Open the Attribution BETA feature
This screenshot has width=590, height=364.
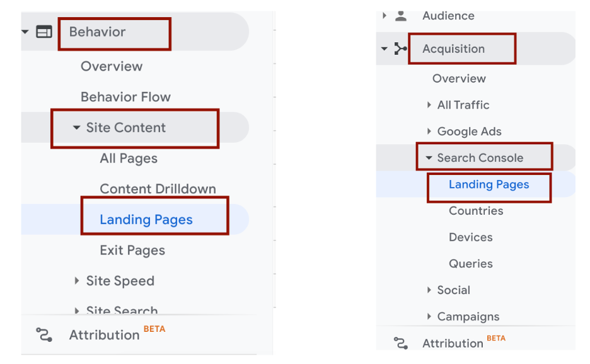(x=103, y=334)
